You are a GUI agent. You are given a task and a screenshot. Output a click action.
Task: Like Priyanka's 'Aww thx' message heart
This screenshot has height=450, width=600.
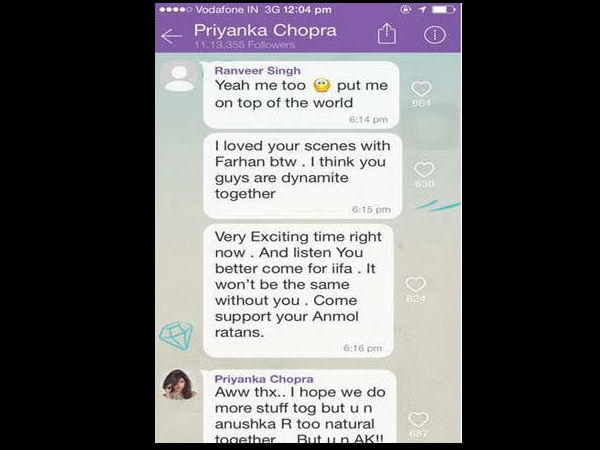point(418,419)
